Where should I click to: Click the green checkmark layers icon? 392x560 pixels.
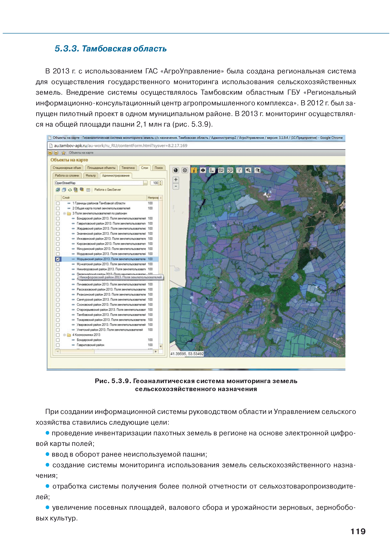[x=58, y=189]
